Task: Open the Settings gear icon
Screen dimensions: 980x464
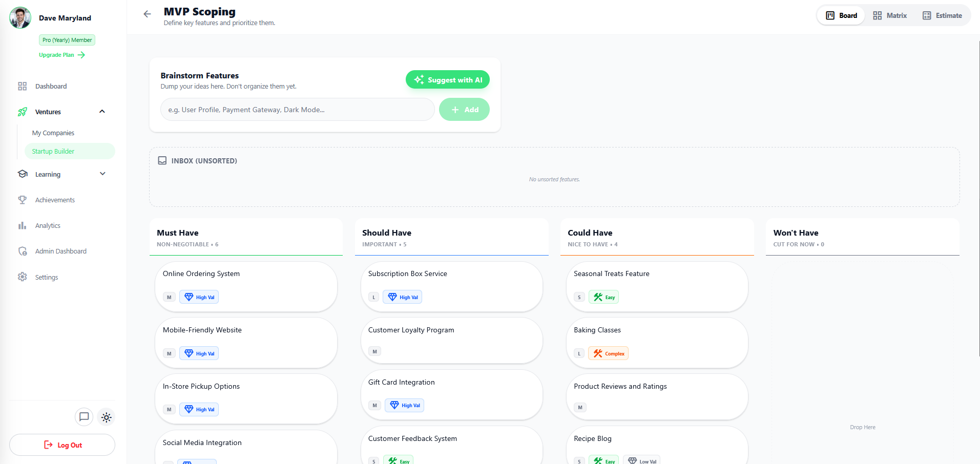Action: pyautogui.click(x=23, y=277)
